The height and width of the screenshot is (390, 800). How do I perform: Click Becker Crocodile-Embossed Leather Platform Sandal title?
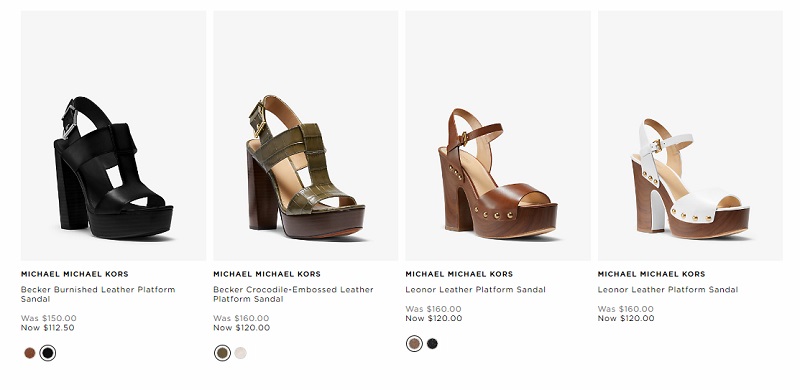tap(293, 294)
